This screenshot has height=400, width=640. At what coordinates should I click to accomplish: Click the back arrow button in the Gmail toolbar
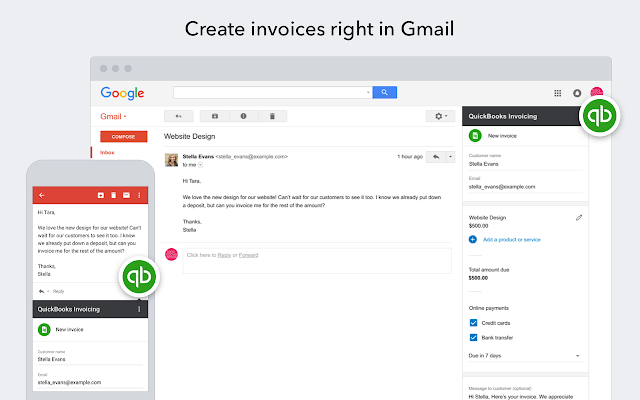point(178,116)
